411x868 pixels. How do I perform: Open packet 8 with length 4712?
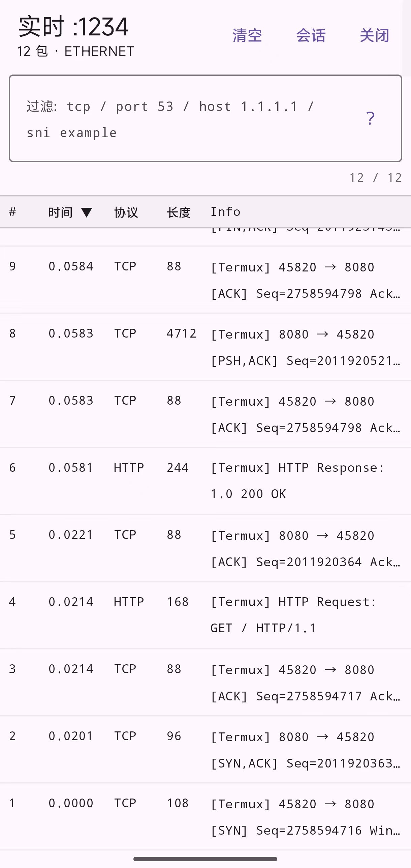coord(205,347)
